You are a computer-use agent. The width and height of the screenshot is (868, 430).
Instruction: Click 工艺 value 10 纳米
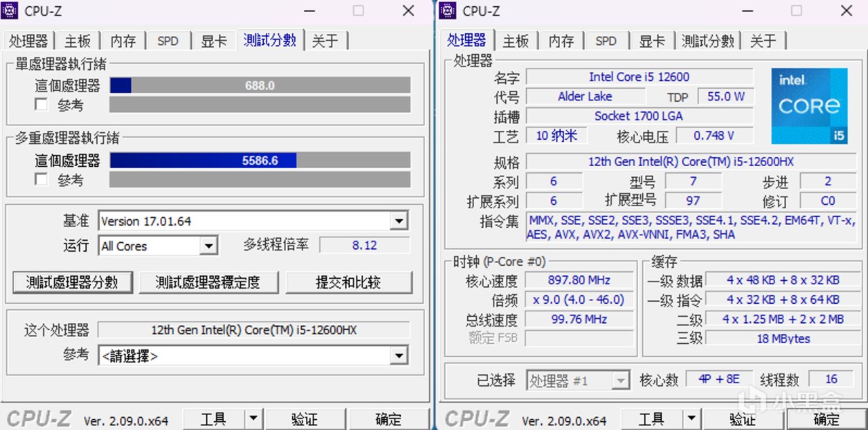[x=557, y=136]
